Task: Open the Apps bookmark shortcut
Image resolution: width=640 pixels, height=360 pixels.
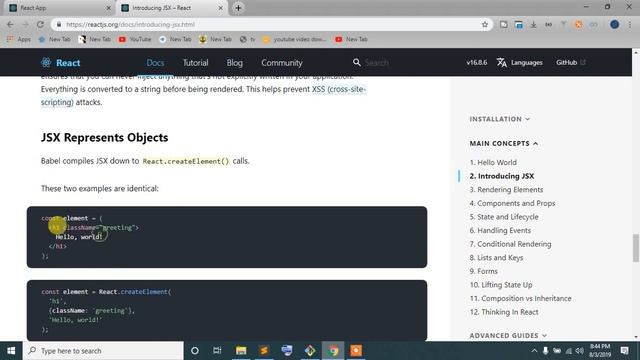Action: pyautogui.click(x=19, y=39)
